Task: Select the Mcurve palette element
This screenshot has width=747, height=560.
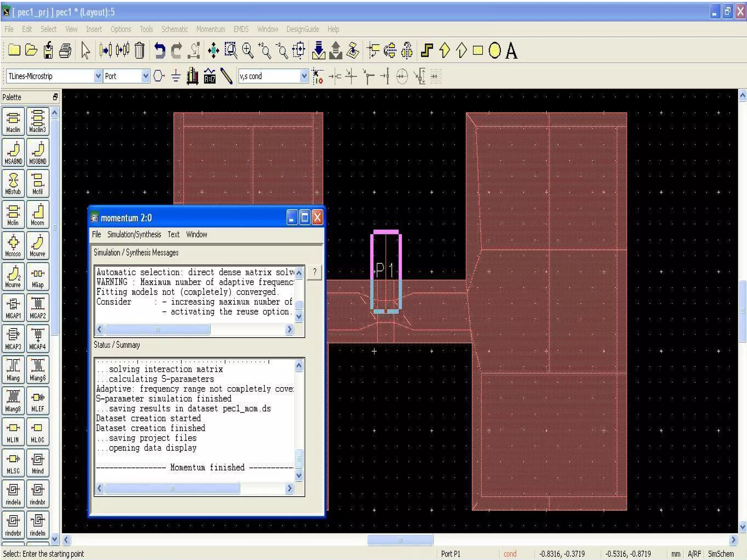Action: click(x=38, y=246)
